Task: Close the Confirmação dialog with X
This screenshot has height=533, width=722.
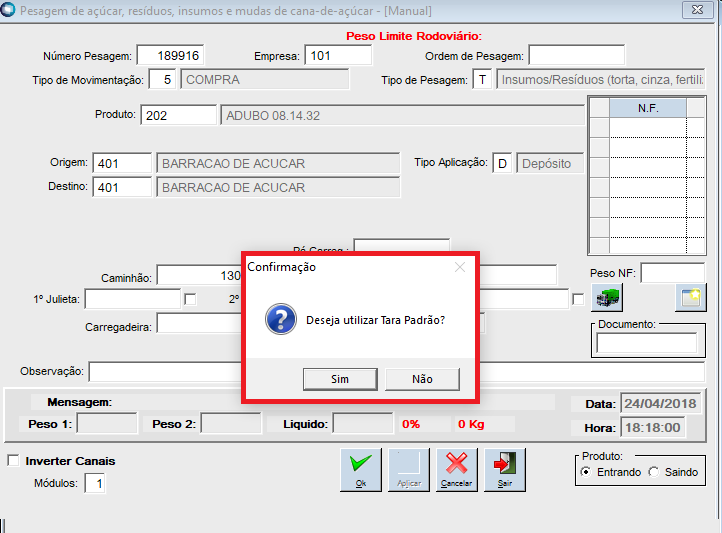Action: click(460, 267)
